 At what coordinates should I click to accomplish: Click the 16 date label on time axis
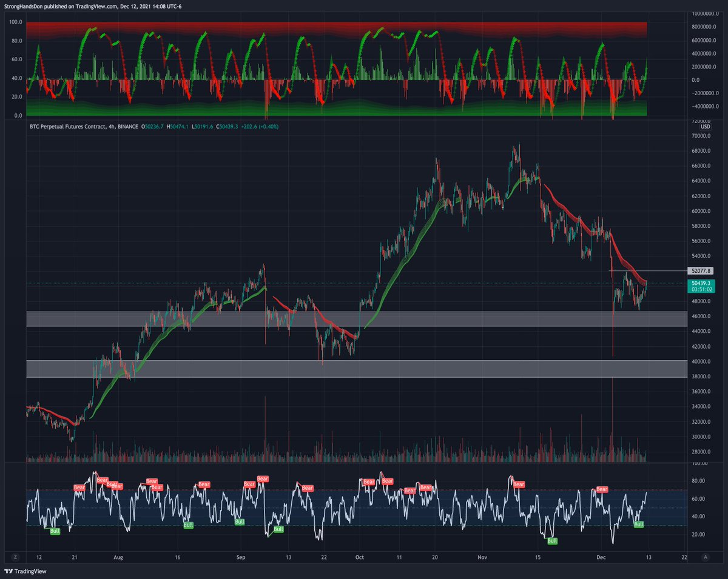point(178,557)
